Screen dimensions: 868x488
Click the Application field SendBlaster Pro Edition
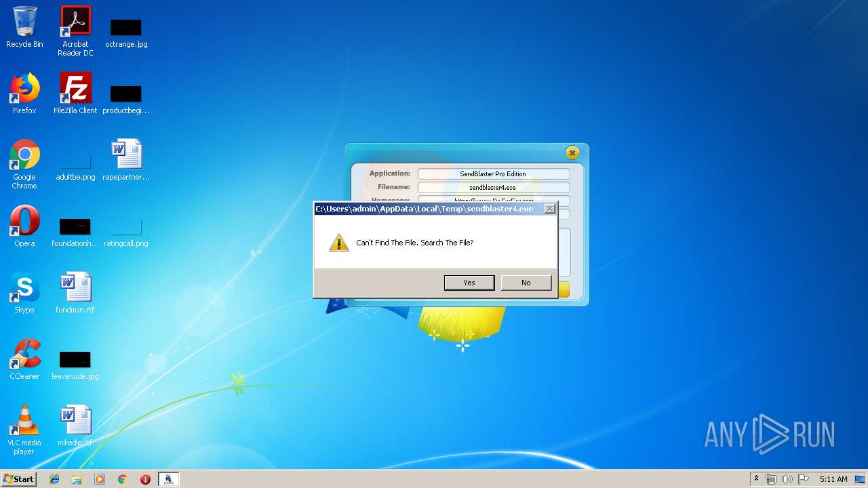494,174
